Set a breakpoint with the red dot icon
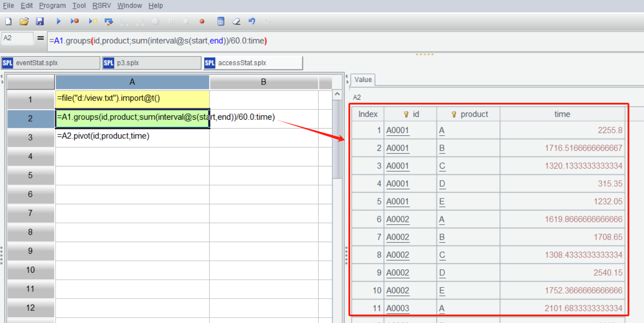This screenshot has width=644, height=323. tap(202, 21)
